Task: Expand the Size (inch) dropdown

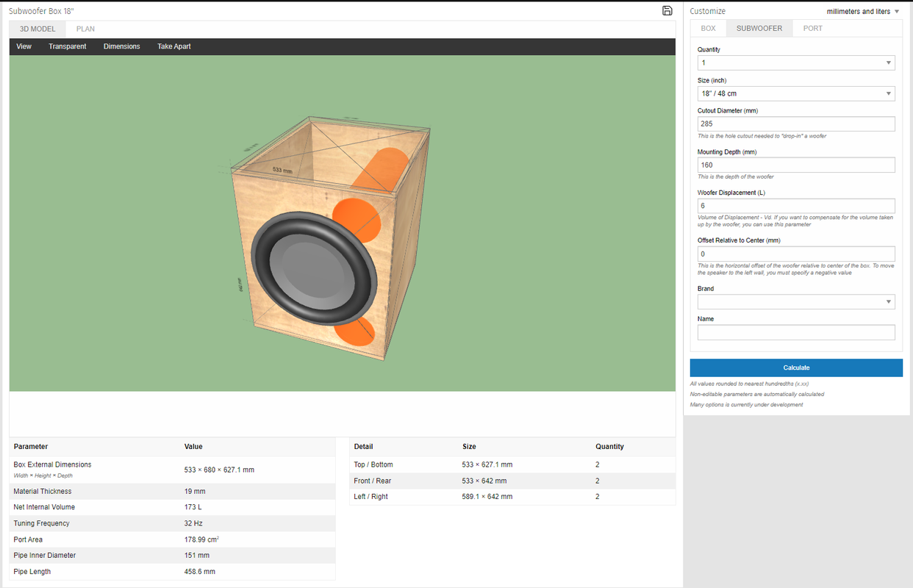Action: coord(796,93)
